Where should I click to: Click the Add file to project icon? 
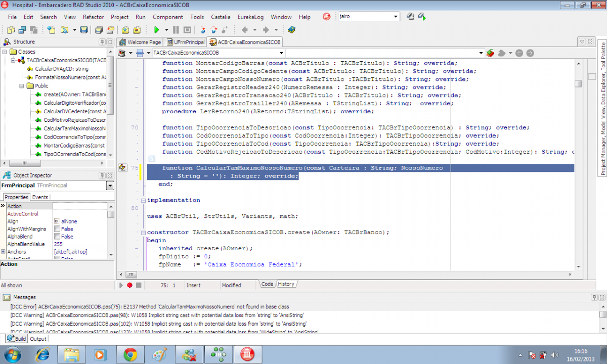pos(125,30)
